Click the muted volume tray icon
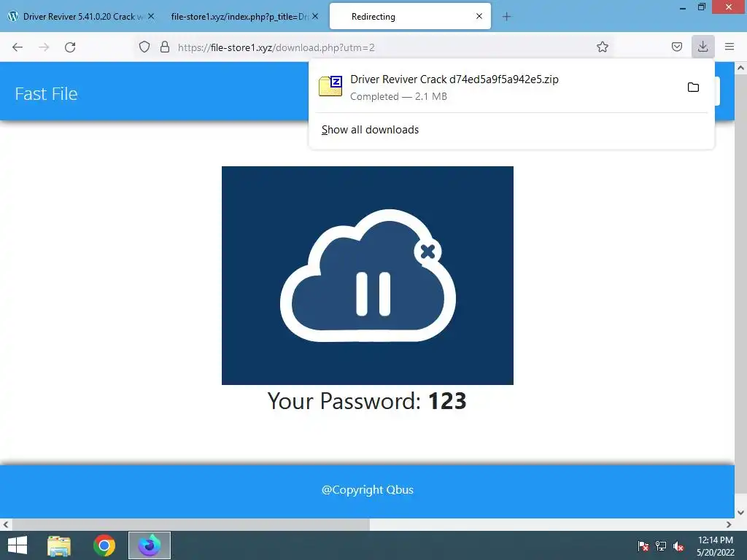 coord(678,545)
